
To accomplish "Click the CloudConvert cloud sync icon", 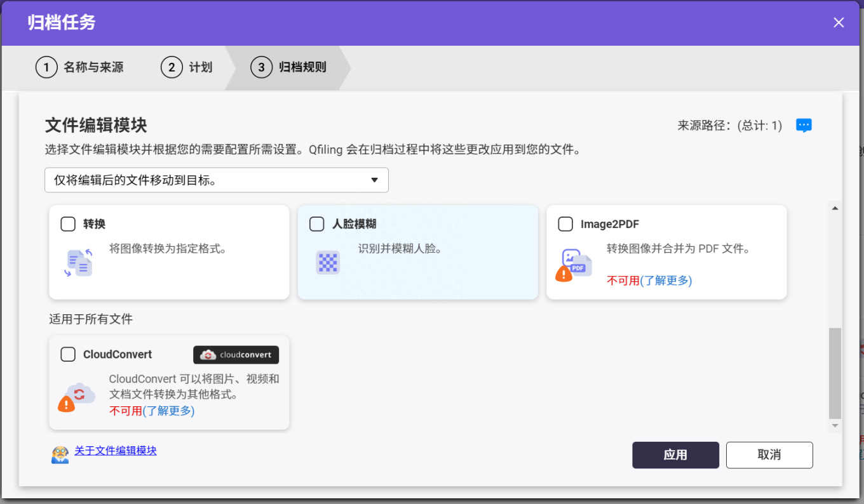I will [x=81, y=394].
